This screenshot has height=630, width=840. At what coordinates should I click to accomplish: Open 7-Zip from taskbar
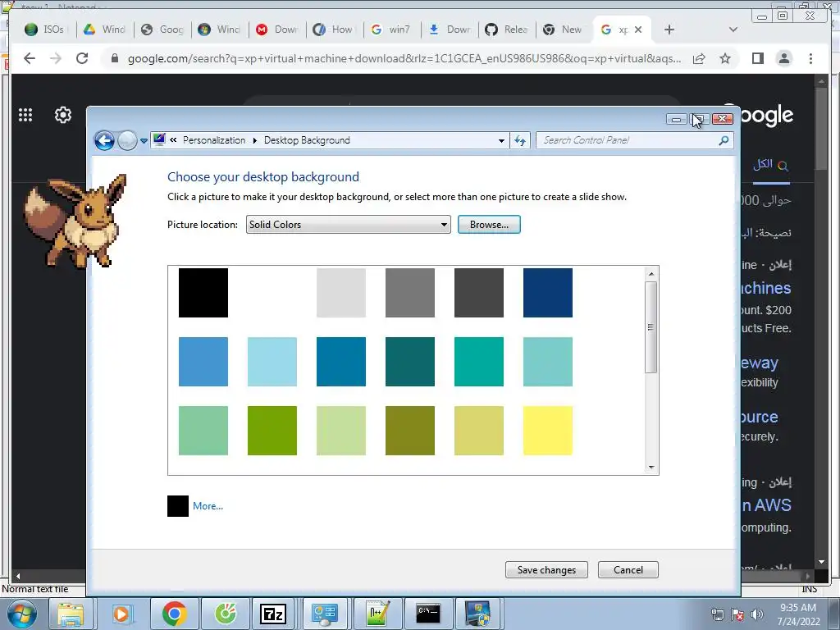272,614
